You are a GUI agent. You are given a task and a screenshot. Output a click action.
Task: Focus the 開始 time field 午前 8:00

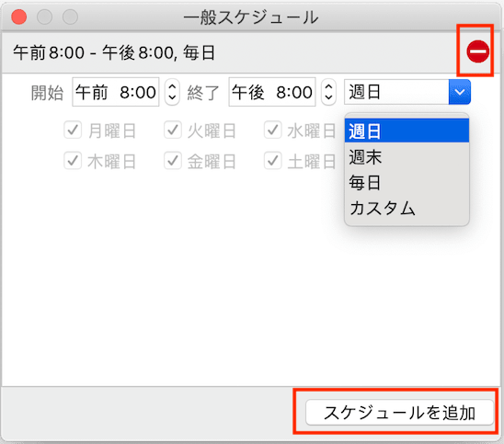pyautogui.click(x=116, y=92)
